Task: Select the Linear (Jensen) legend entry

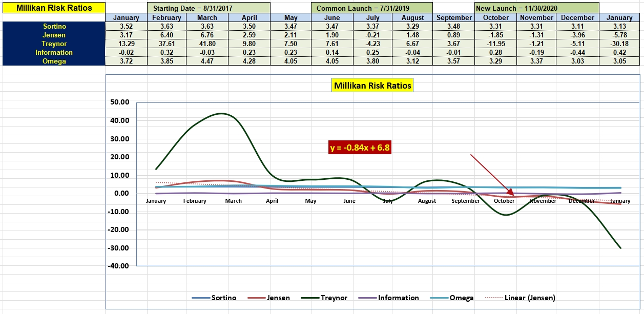Action: (520, 298)
